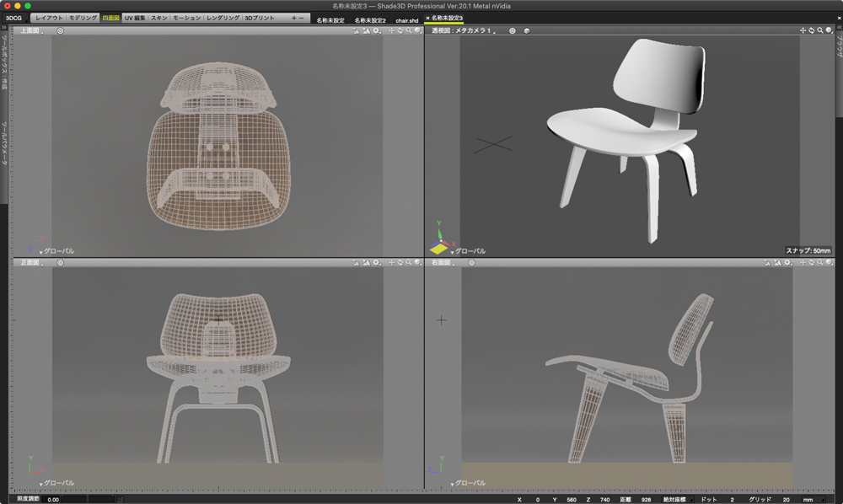
Task: Expand the right browser panel with the double arrow
Action: 838,28
